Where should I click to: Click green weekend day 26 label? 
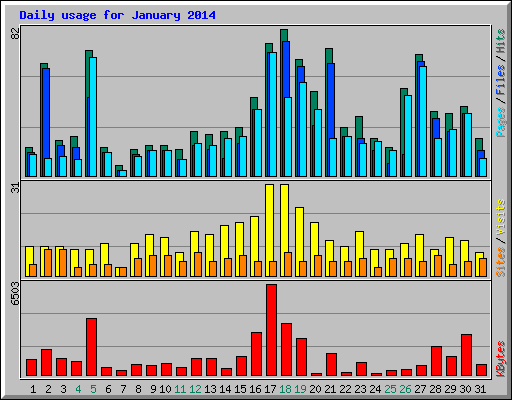(406, 389)
